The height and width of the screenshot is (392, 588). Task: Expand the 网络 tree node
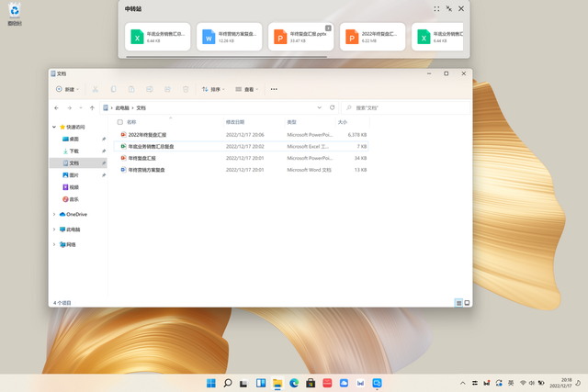[x=54, y=244]
